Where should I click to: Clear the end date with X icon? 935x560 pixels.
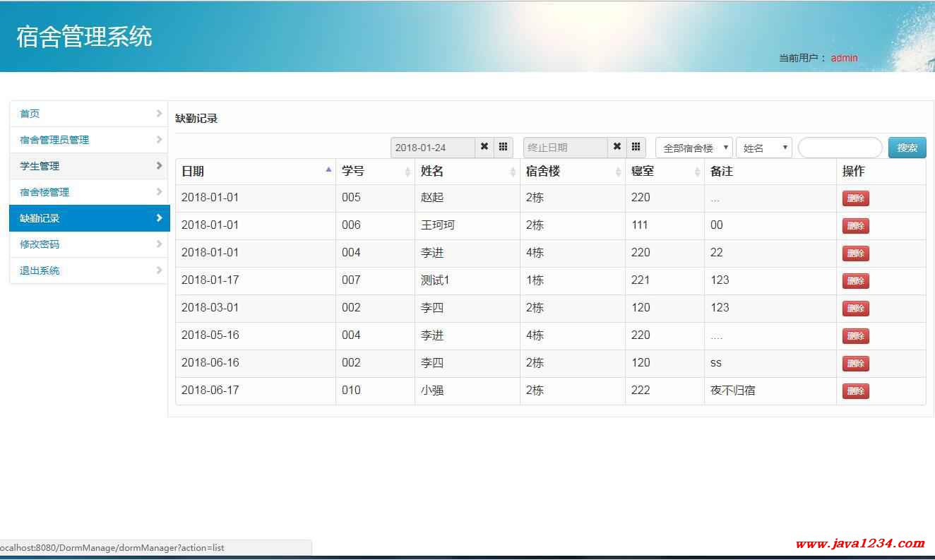[617, 147]
